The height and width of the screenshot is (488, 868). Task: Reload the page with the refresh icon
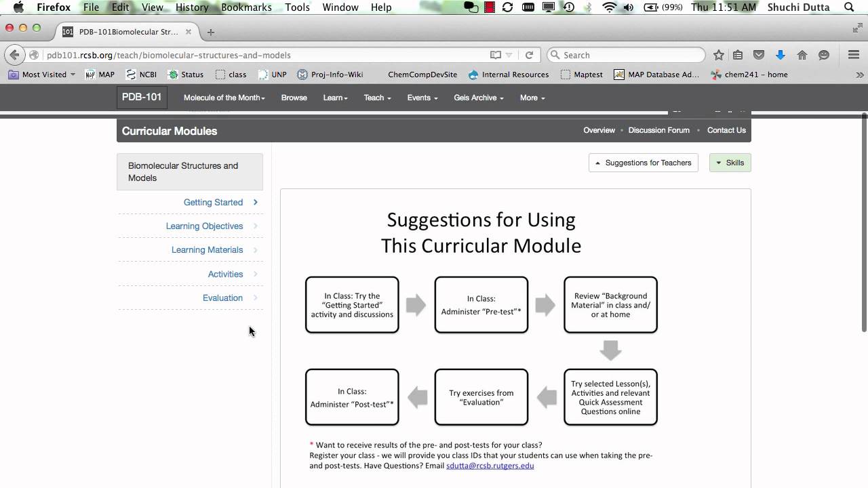pos(530,55)
